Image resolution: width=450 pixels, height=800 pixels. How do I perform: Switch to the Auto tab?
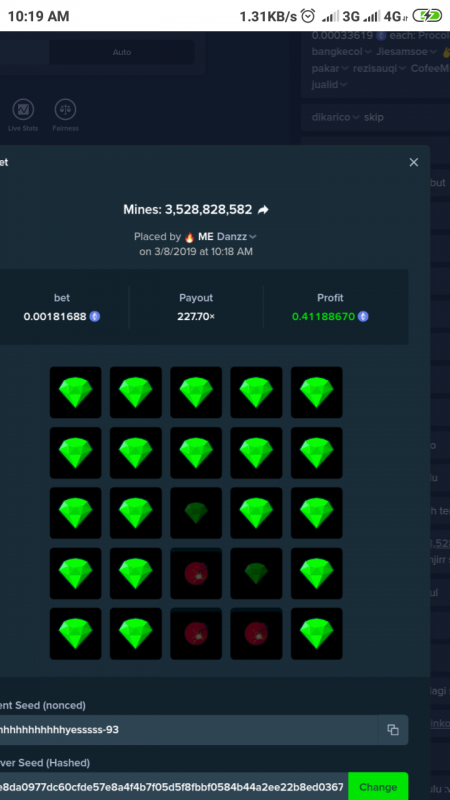click(122, 52)
